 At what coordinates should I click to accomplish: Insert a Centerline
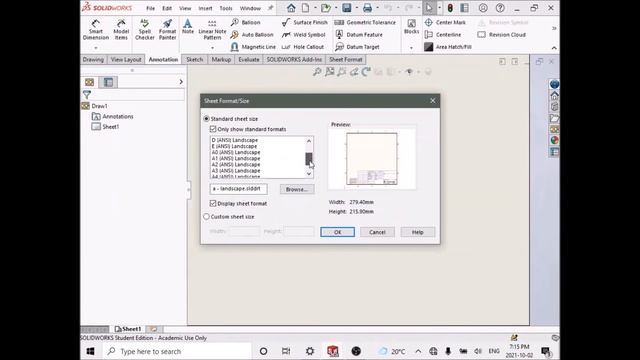point(443,35)
